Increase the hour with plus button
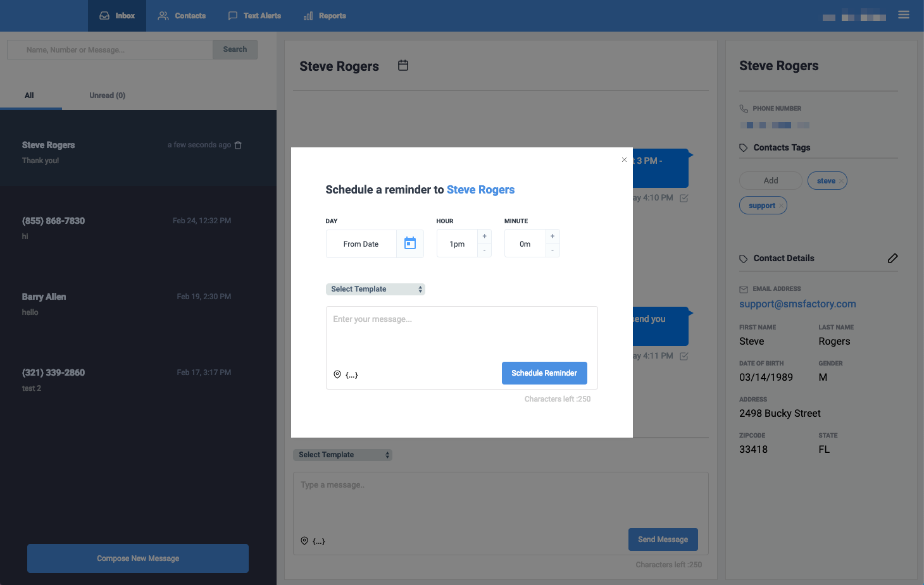Screen dimensions: 924x585 [485, 237]
